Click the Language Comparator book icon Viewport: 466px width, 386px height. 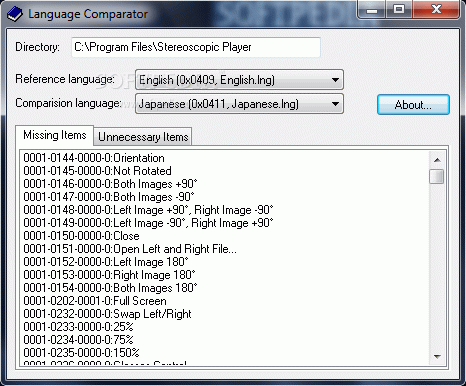click(x=14, y=14)
